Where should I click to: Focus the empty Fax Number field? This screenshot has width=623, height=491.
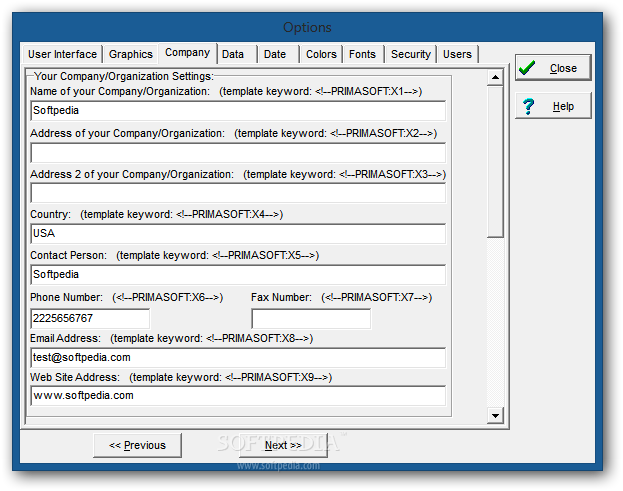click(x=311, y=318)
